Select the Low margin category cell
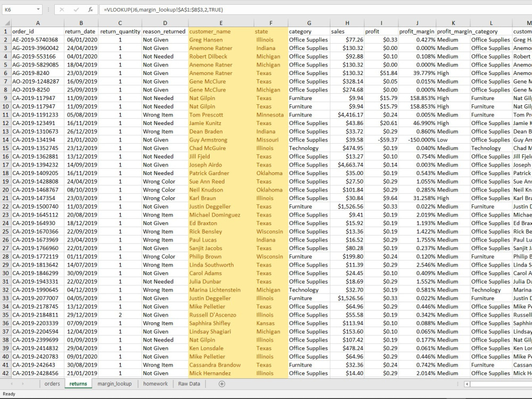 coord(453,140)
